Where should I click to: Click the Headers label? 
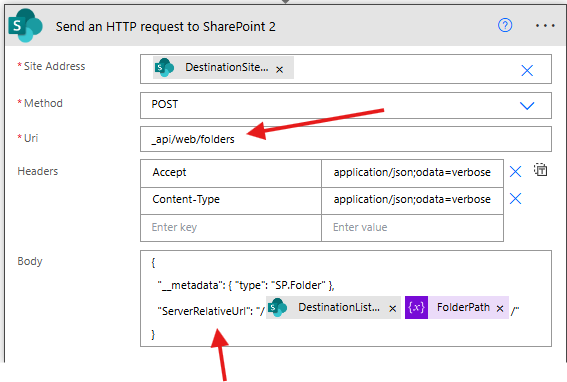(38, 171)
